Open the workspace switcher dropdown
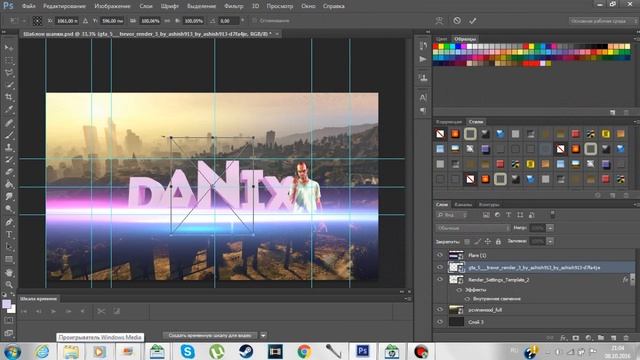 [x=602, y=20]
